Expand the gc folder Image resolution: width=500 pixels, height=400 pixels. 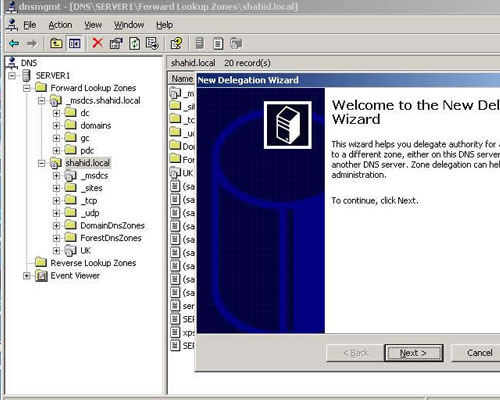[x=56, y=138]
